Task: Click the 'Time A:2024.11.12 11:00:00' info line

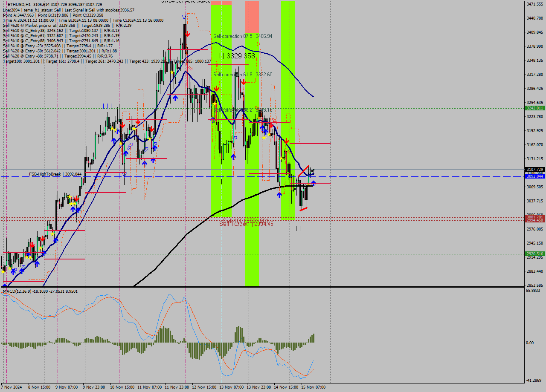Action: 83,20
